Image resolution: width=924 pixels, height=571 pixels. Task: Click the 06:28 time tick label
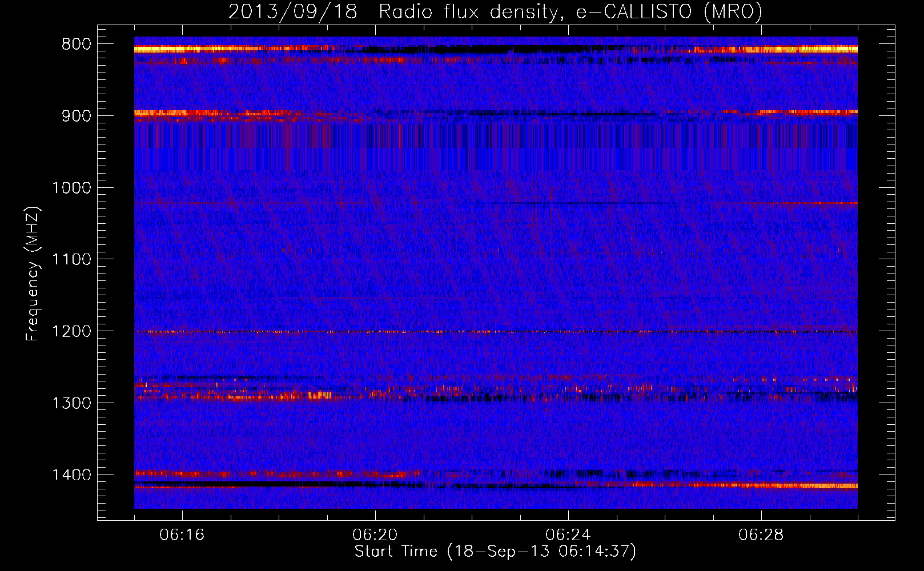click(x=761, y=535)
